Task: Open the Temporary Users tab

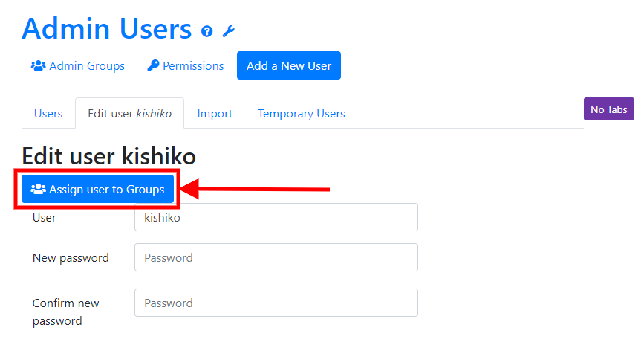Action: (x=302, y=114)
